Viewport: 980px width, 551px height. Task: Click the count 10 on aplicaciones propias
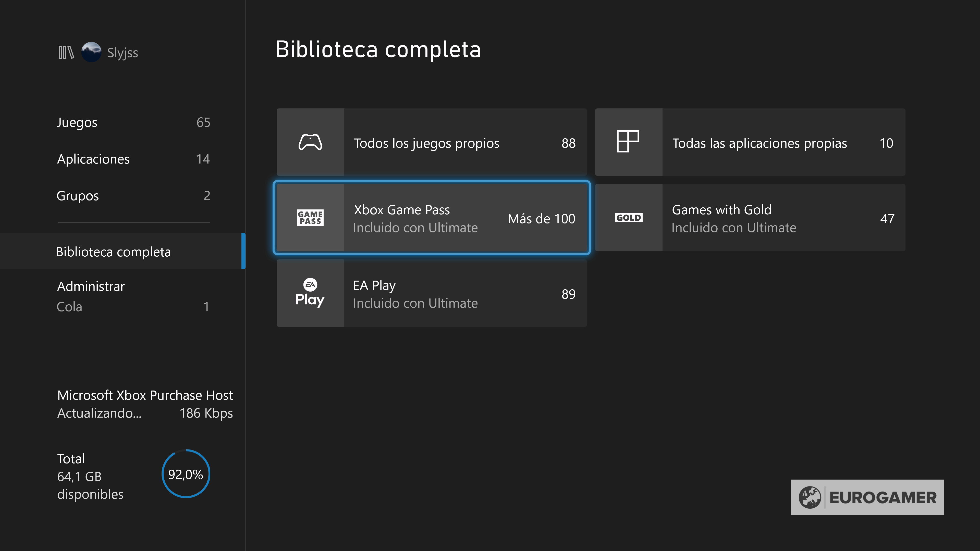[886, 143]
